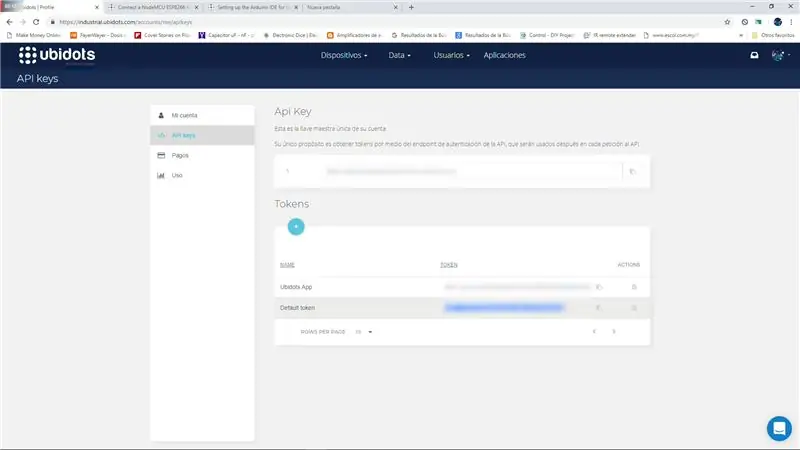
Task: Add a new token with plus button
Action: pos(296,227)
